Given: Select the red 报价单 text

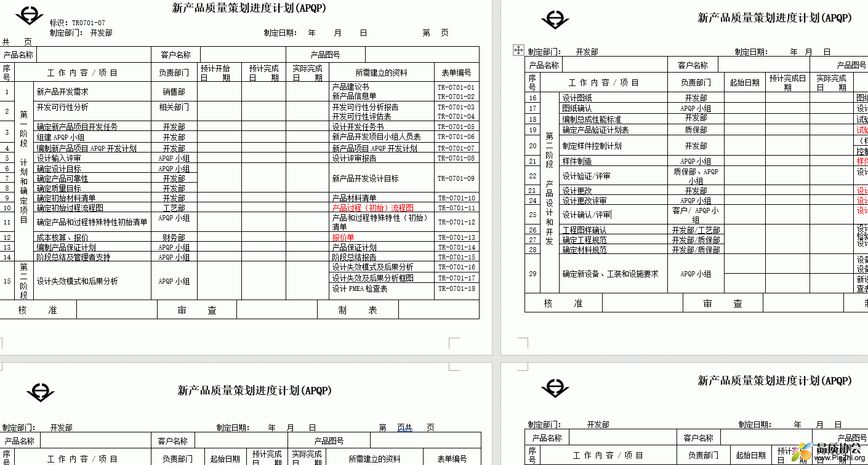Looking at the screenshot, I should 343,237.
